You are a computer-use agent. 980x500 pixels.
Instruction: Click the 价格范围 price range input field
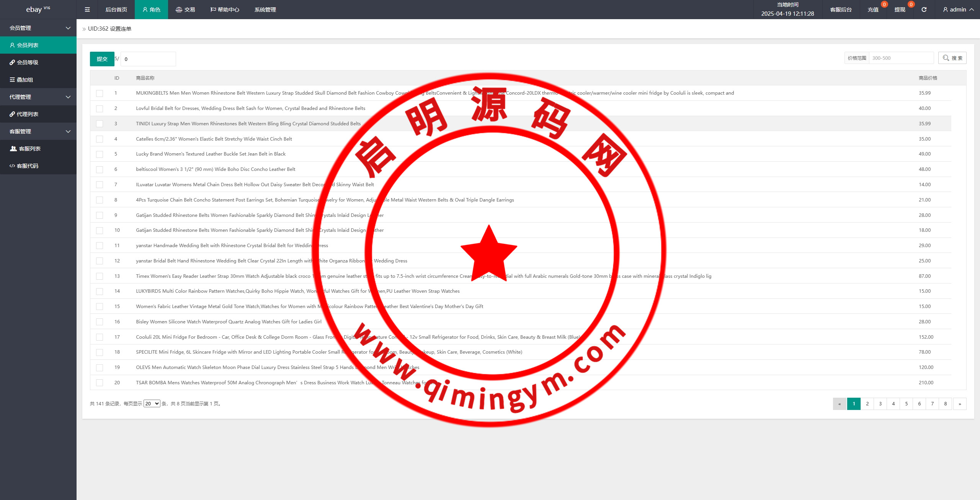click(x=901, y=58)
